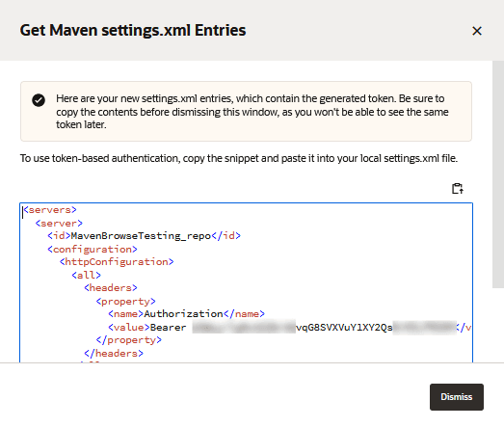Image resolution: width=504 pixels, height=427 pixels.
Task: Click the Authorization name line
Action: tap(186, 314)
